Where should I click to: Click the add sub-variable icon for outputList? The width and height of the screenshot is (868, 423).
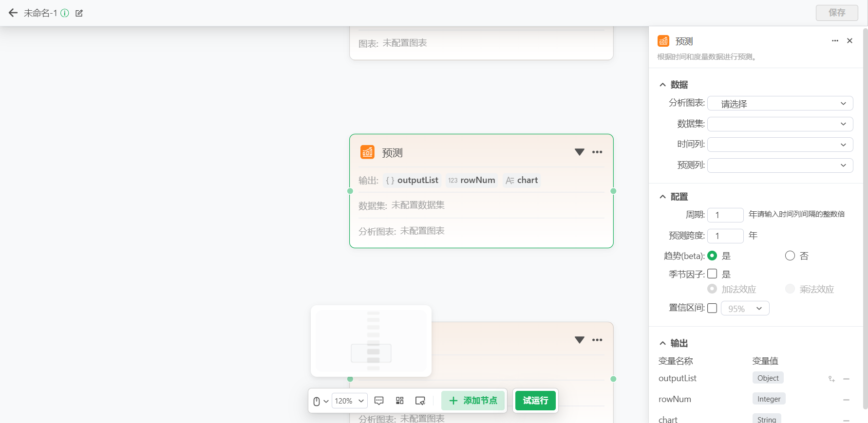click(x=831, y=379)
